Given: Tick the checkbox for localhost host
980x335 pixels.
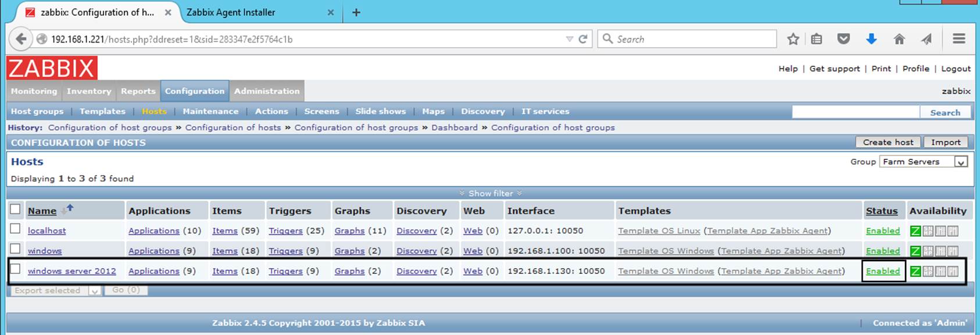Looking at the screenshot, I should click(16, 229).
